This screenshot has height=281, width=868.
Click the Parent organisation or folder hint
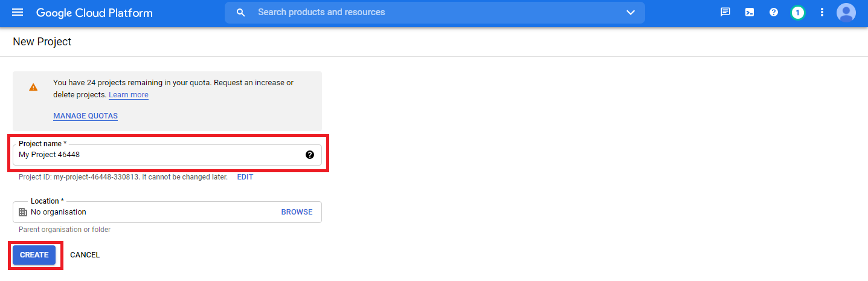65,230
